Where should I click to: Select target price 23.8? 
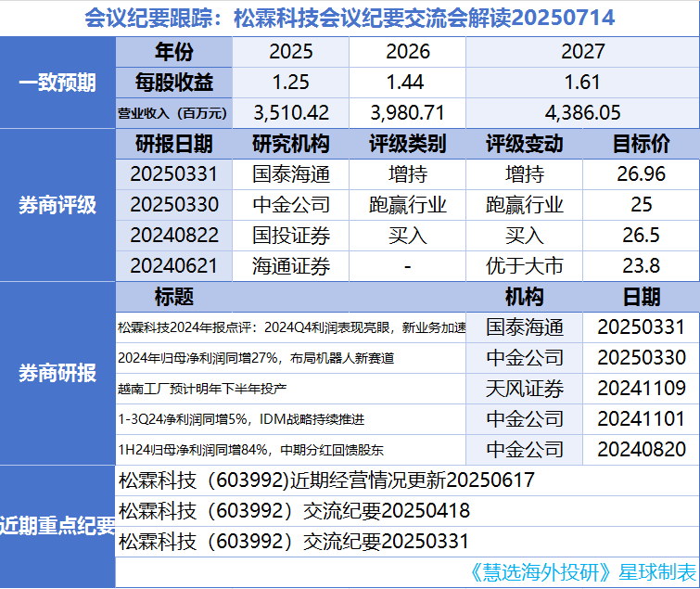(641, 266)
